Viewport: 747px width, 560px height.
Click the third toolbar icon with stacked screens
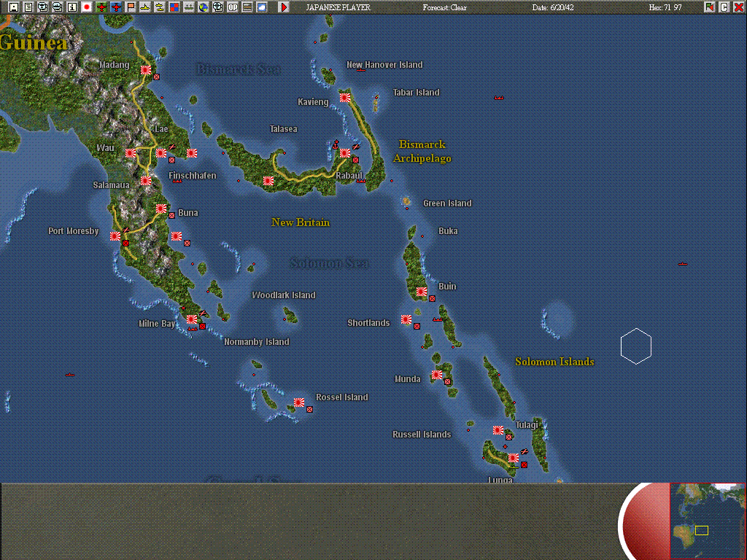pos(43,7)
